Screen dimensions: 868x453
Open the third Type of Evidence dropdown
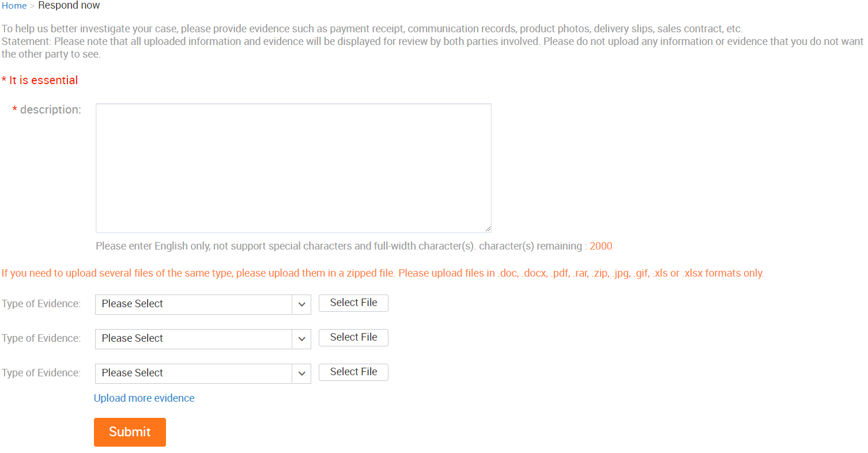point(203,373)
